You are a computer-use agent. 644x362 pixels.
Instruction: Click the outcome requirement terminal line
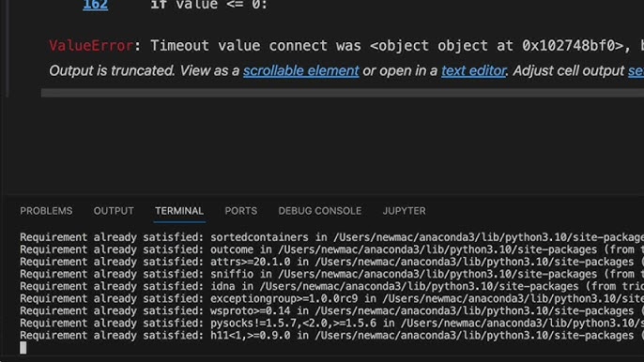tap(332, 249)
